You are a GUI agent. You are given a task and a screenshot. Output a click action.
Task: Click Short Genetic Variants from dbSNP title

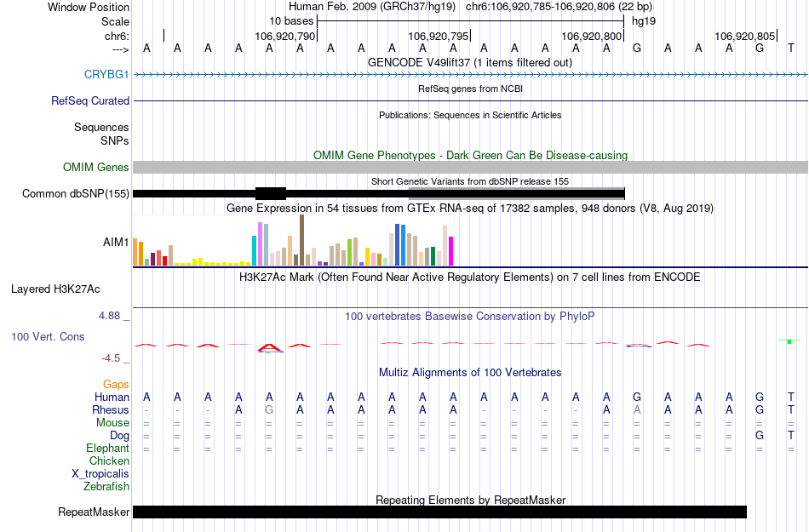470,181
